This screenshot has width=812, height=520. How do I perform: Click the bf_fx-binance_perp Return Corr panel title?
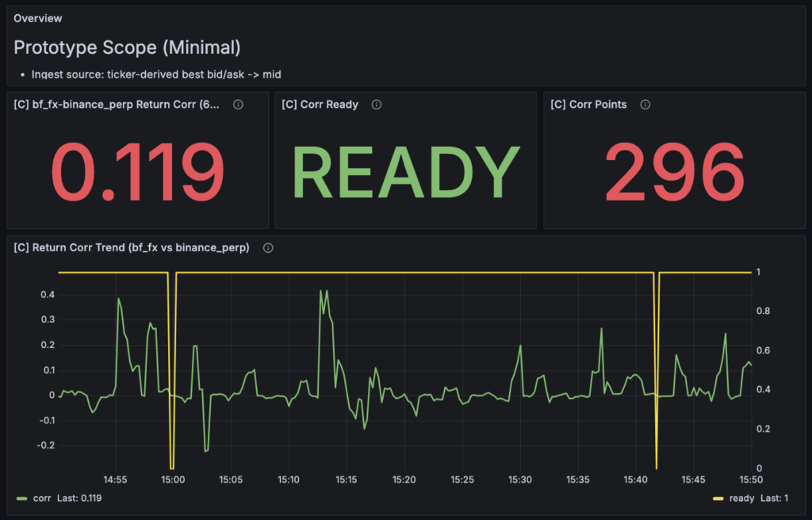117,105
